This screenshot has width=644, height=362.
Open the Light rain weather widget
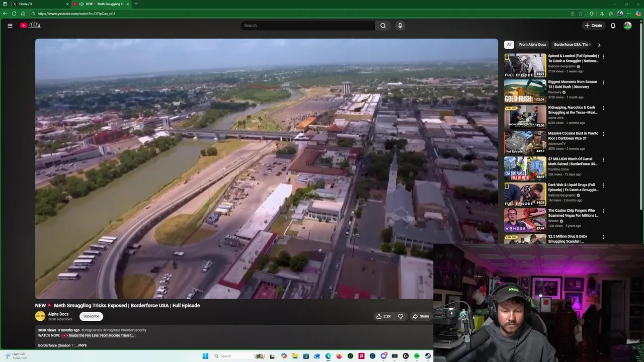click(16, 356)
